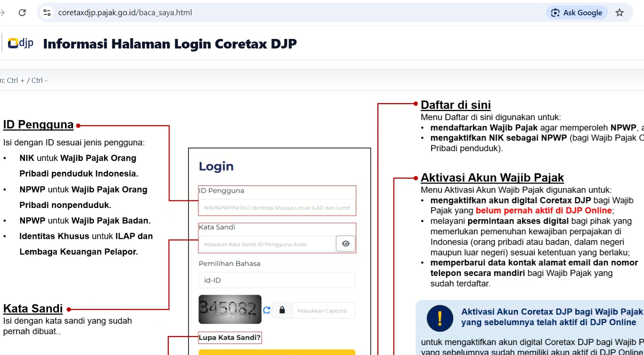Select the Aktivasi Akun Wajib Pajak heading
Image resolution: width=644 pixels, height=355 pixels.
492,177
